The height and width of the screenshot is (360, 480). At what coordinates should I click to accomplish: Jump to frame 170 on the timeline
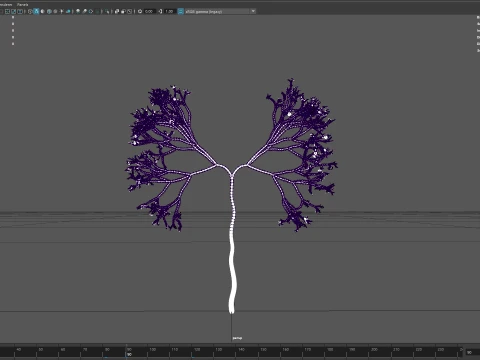[x=308, y=350]
